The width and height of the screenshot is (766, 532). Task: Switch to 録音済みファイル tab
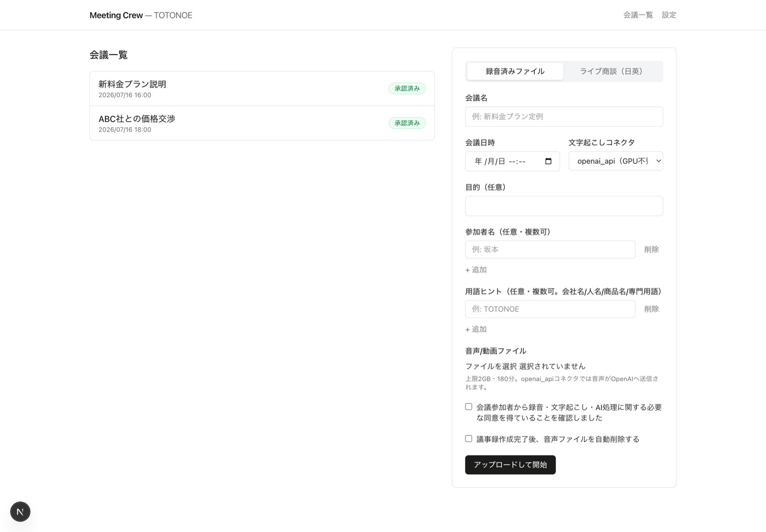tap(515, 71)
